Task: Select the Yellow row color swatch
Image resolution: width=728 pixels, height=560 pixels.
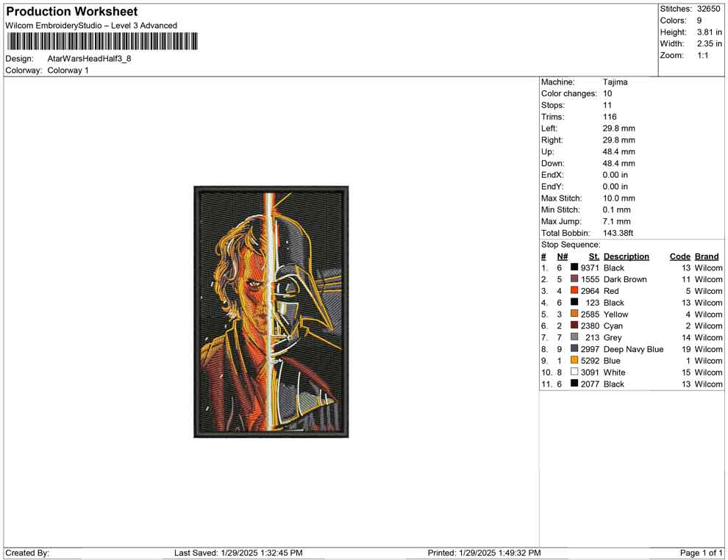Action: point(574,314)
